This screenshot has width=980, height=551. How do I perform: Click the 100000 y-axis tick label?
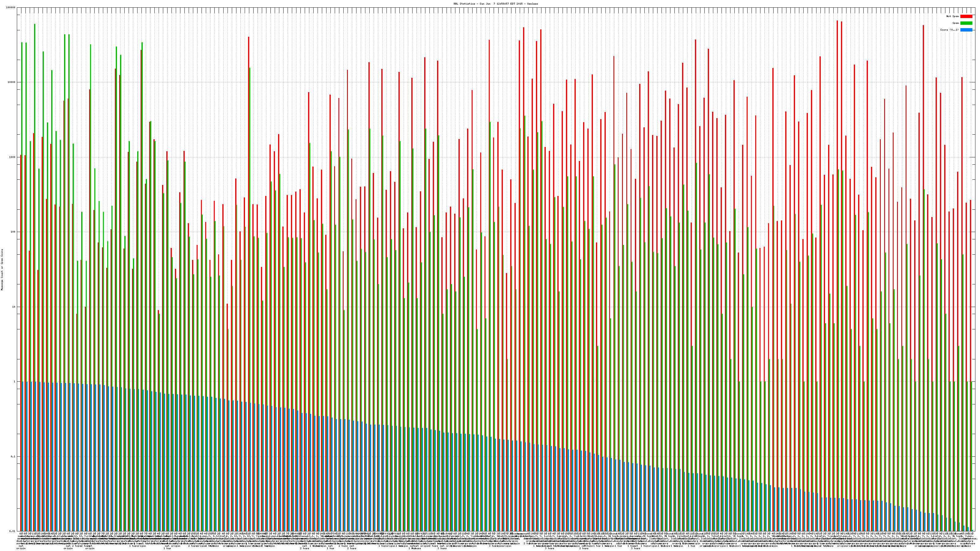coord(11,8)
